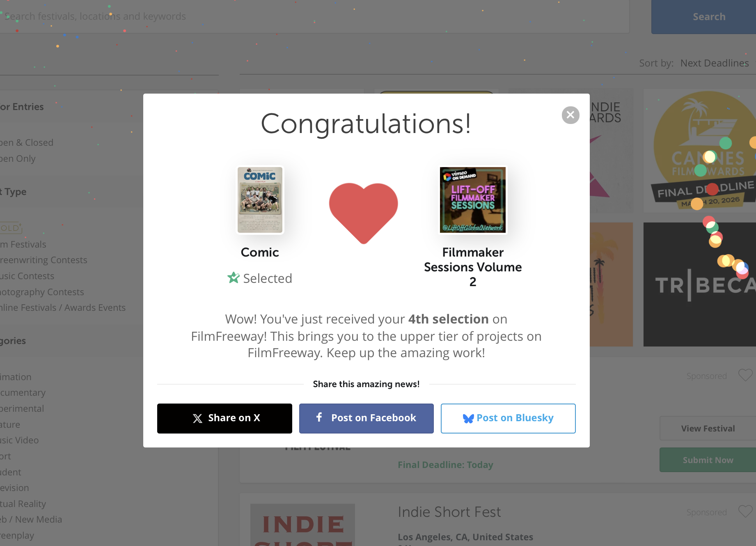This screenshot has width=756, height=546.
Task: Click View Festival button
Action: click(708, 429)
